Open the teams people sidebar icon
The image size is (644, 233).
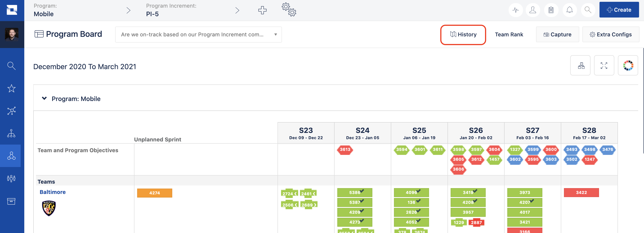(x=11, y=178)
